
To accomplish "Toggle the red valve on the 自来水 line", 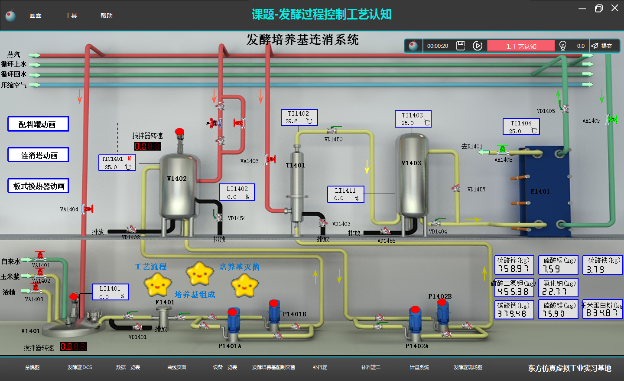I will pos(39,256).
